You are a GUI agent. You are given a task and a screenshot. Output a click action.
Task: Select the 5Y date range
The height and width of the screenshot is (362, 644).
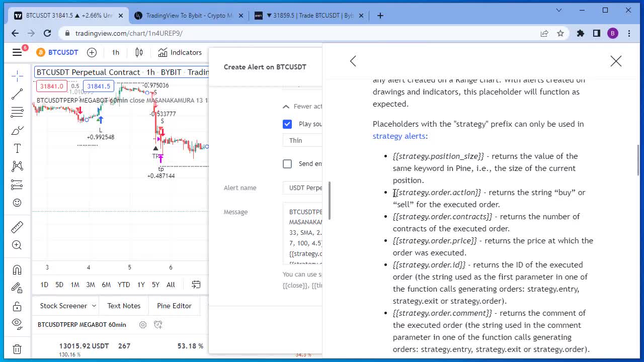click(x=155, y=285)
